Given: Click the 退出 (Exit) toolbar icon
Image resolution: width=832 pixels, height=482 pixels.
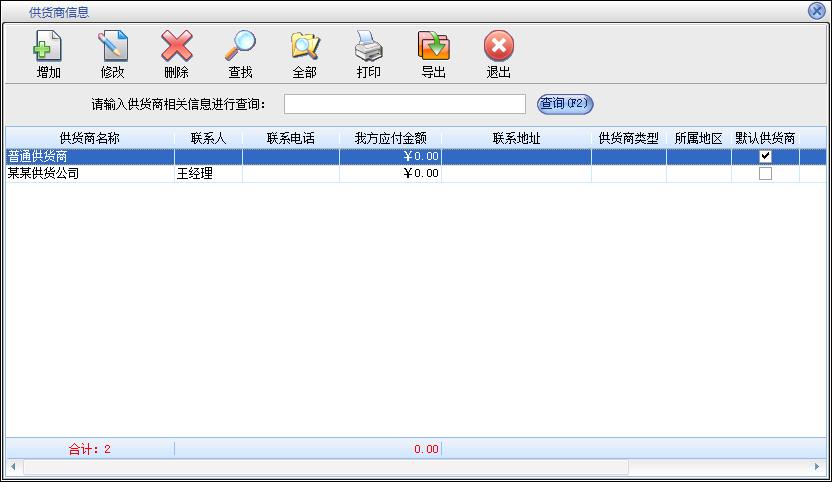Looking at the screenshot, I should [x=498, y=47].
